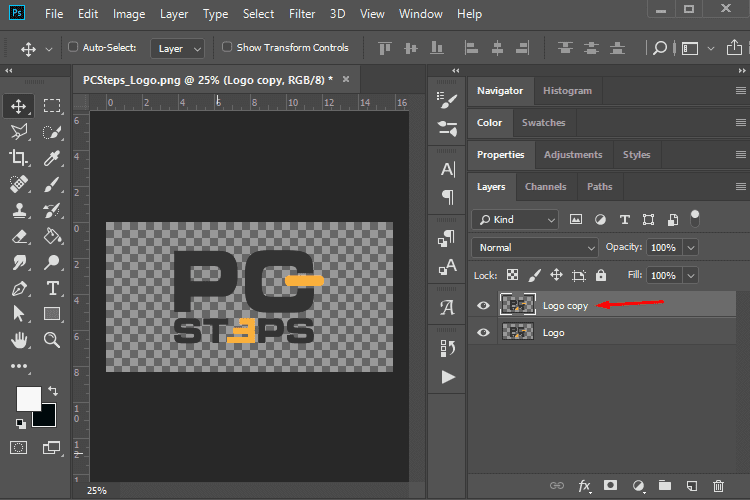Open the Kind filter dropdown
Screen dimensions: 750x500
[515, 220]
